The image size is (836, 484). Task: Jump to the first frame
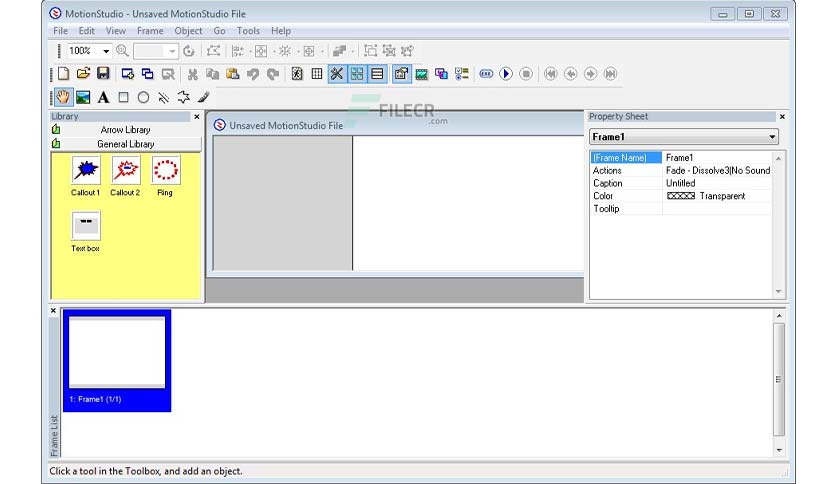[x=551, y=74]
